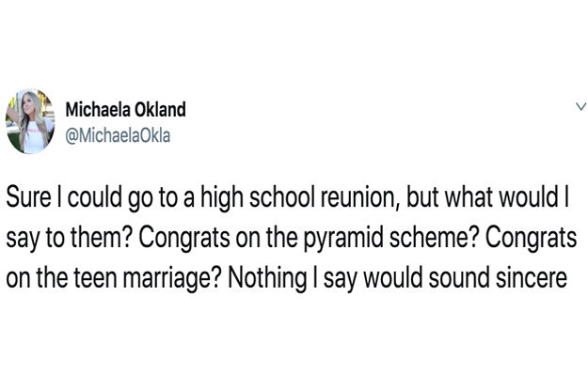The image size is (588, 390).
Task: Click Michaela Okland's round profile photo
Action: [30, 121]
